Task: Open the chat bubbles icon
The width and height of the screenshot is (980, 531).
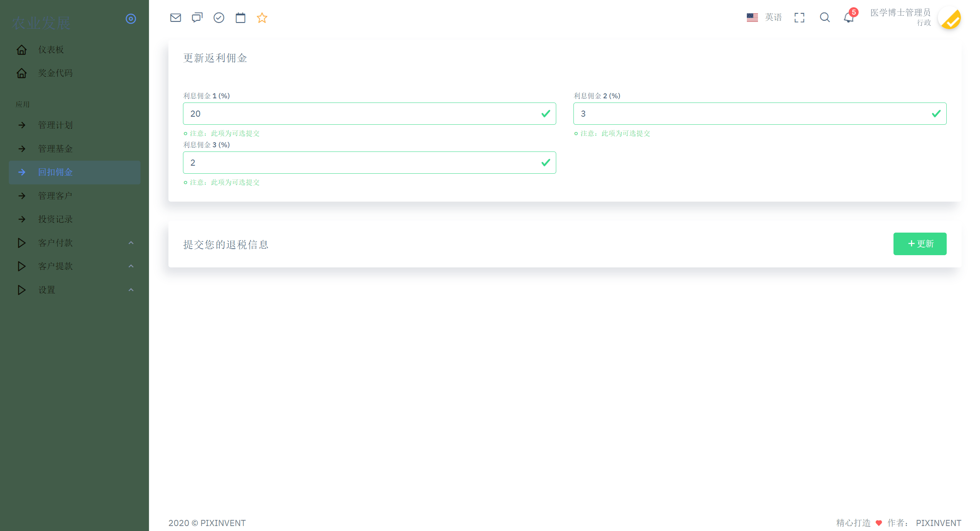Action: (x=197, y=18)
